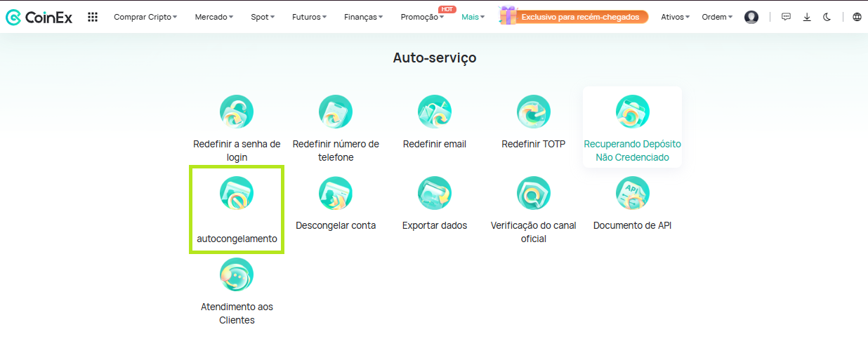Image resolution: width=868 pixels, height=353 pixels.
Task: Open Redefinir a senha de login link
Action: point(237,150)
